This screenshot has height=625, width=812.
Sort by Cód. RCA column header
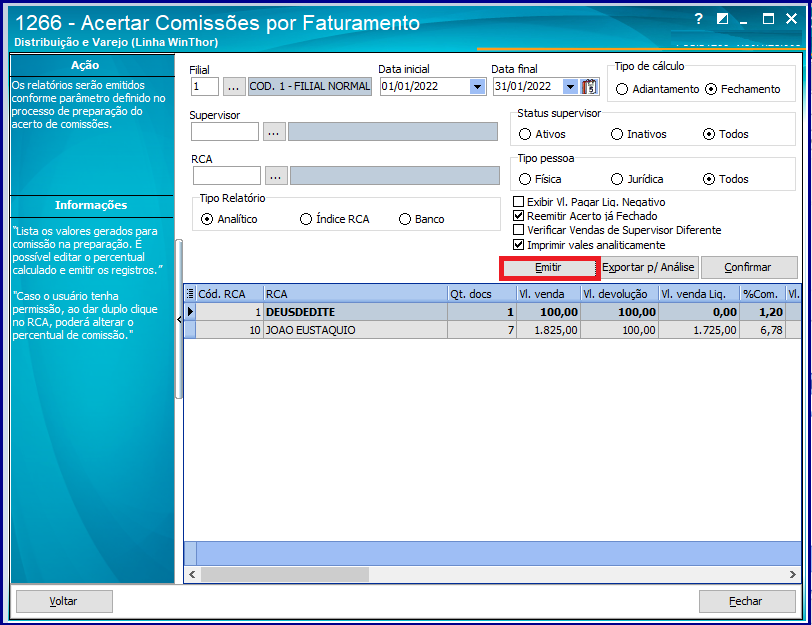point(229,294)
